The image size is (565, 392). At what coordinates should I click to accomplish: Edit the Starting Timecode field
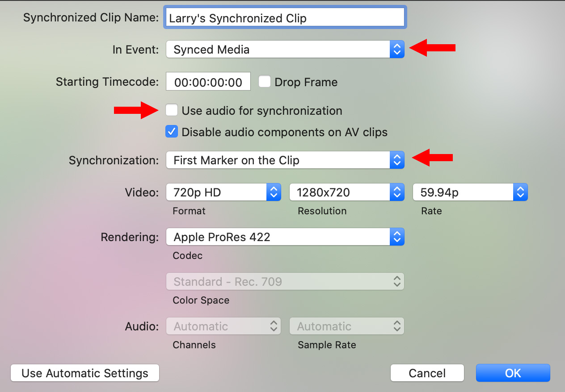tap(208, 82)
